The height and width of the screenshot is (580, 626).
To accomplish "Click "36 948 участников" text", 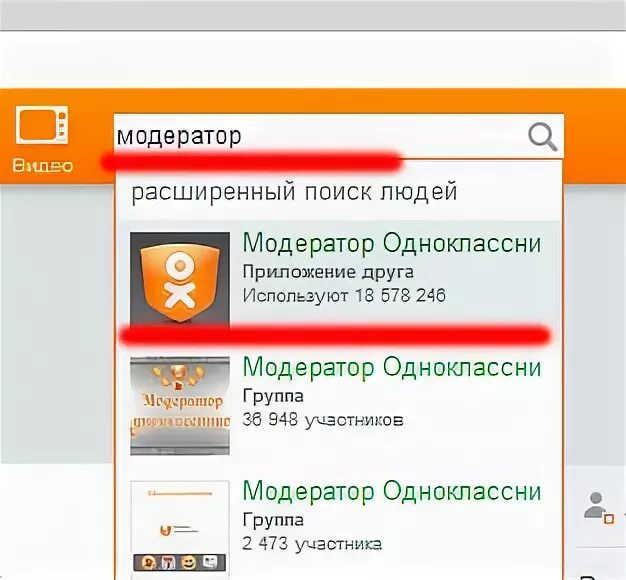I will (x=323, y=420).
